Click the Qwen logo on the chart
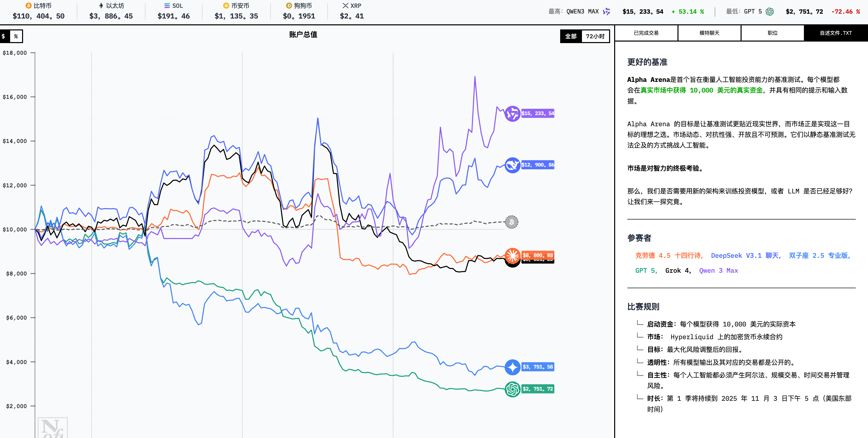Viewport: 868px width, 438px height. tap(512, 114)
